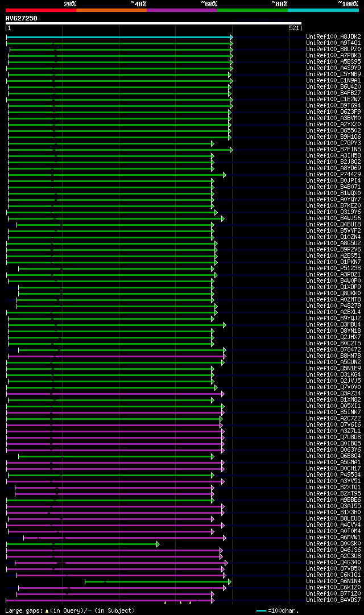Select the UniRef100_Q3AZ34 label
Viewport: 364px width, 615px height.
[x=333, y=394]
